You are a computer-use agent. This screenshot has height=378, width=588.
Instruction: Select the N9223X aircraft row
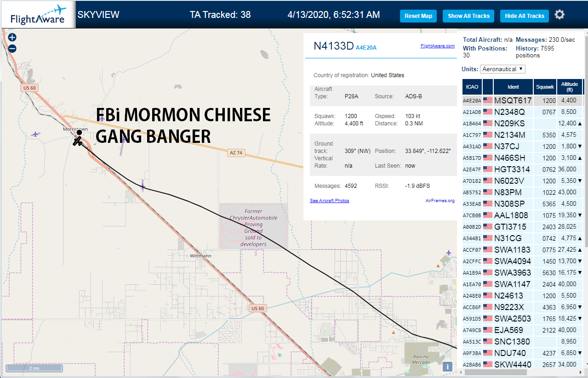523,307
